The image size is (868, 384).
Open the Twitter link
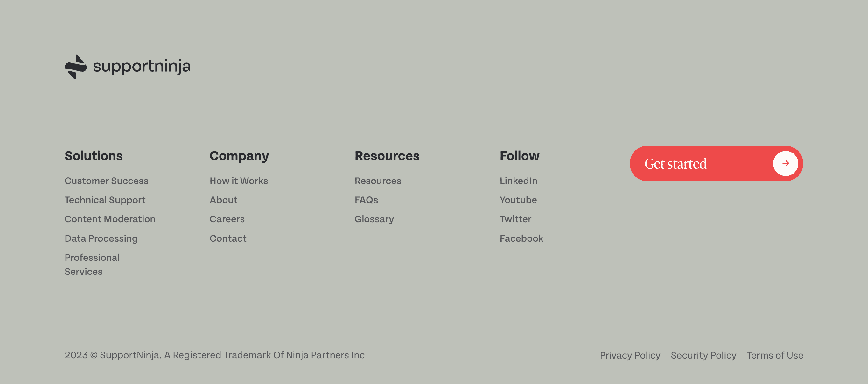point(515,219)
